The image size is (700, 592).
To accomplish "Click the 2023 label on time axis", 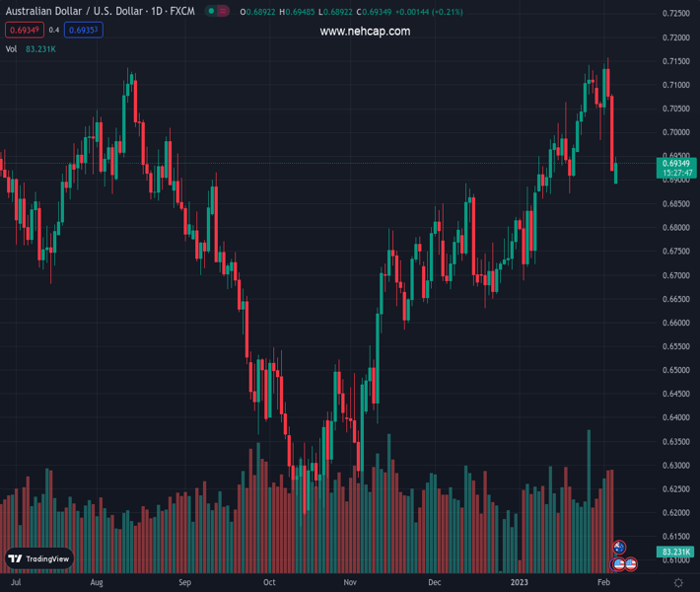I will (520, 583).
